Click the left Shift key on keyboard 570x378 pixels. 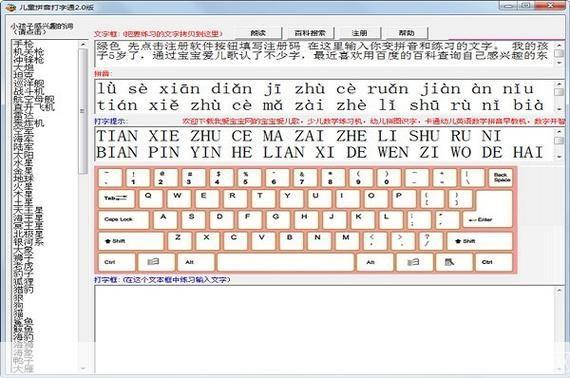[131, 241]
